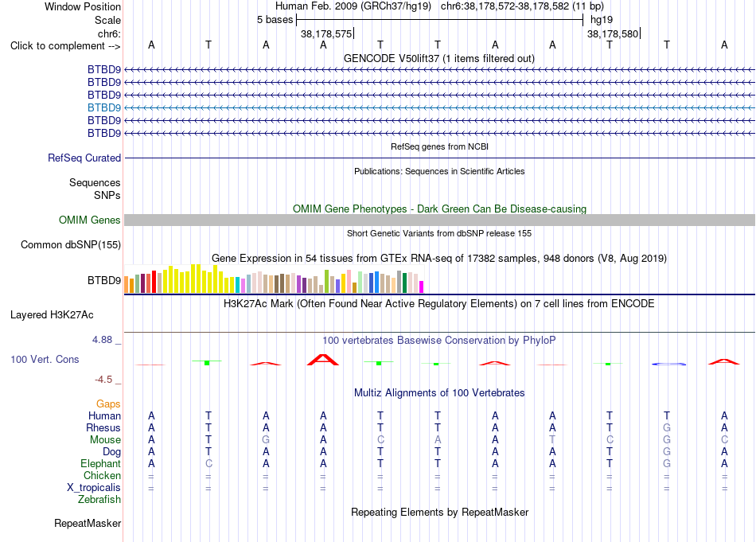Open the RefSeq Curated track label

pos(84,158)
